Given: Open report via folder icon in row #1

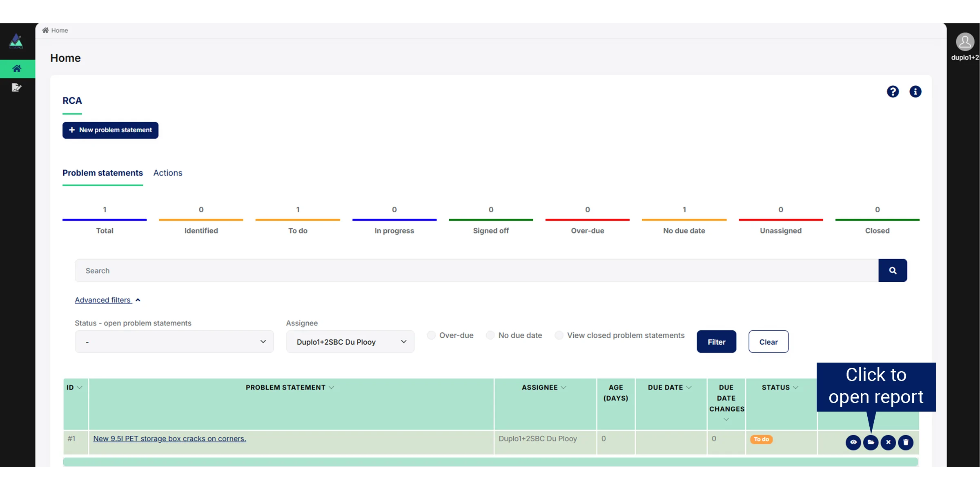Looking at the screenshot, I should tap(871, 442).
